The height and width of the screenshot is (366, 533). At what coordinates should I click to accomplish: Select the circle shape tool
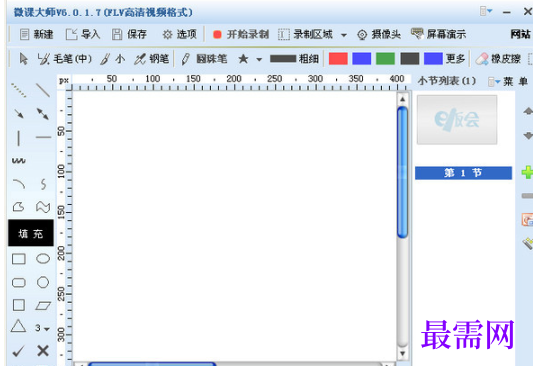click(x=43, y=282)
